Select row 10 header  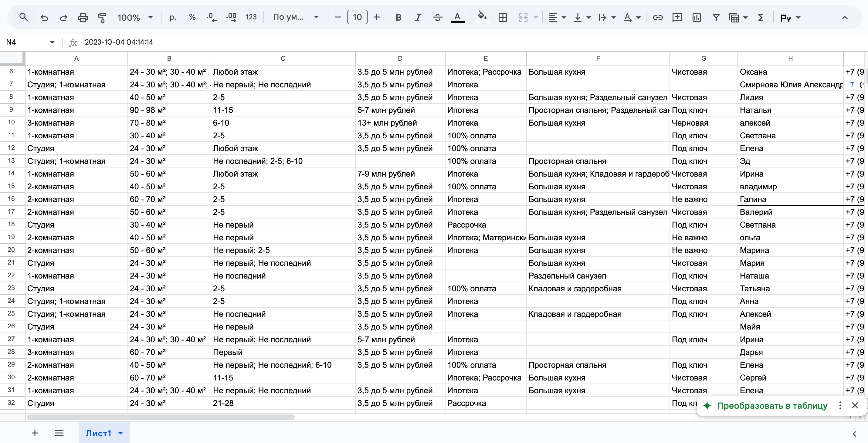[x=12, y=123]
